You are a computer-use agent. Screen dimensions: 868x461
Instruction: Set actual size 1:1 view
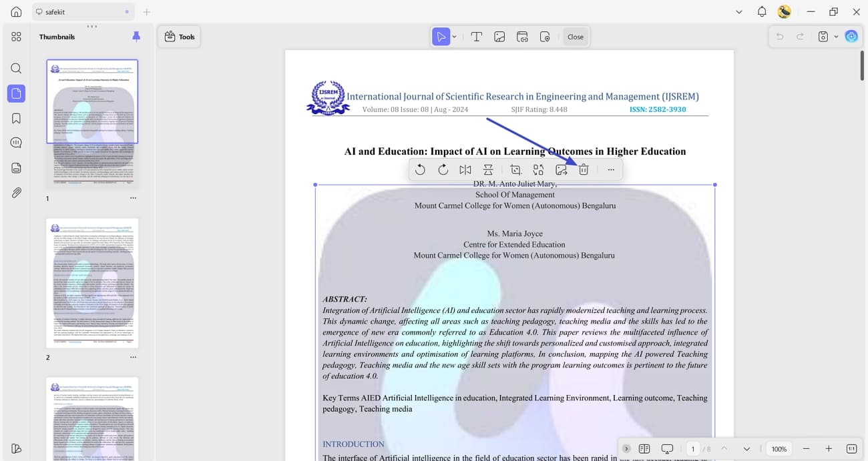(851, 449)
